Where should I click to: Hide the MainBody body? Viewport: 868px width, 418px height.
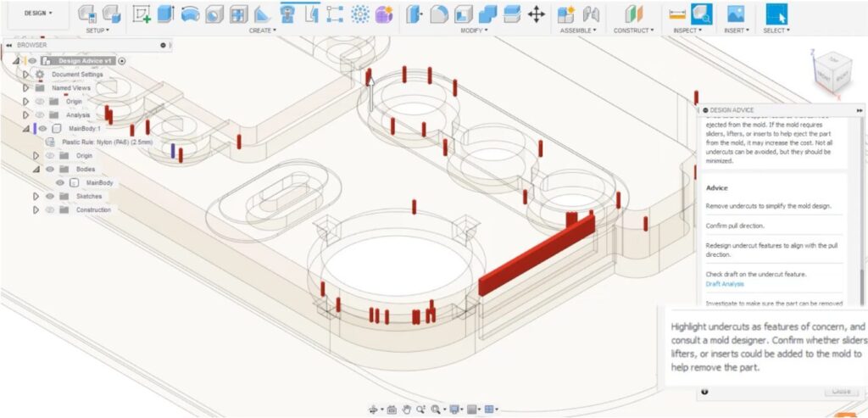60,182
